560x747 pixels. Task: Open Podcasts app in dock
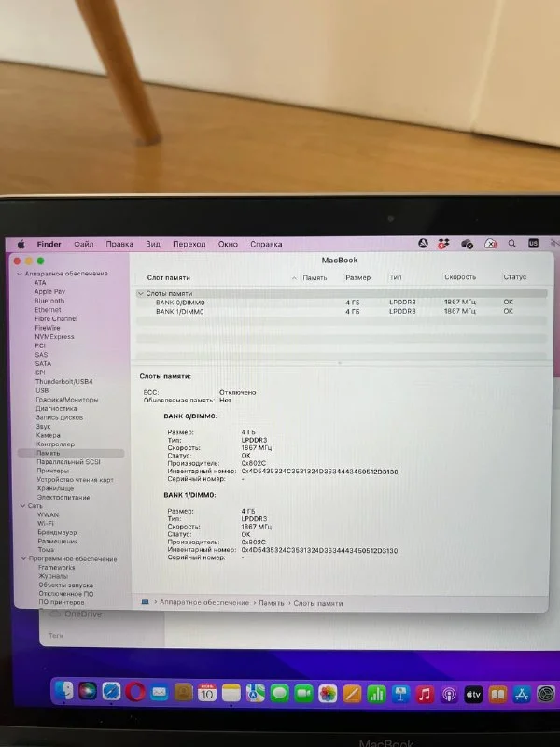pyautogui.click(x=449, y=695)
